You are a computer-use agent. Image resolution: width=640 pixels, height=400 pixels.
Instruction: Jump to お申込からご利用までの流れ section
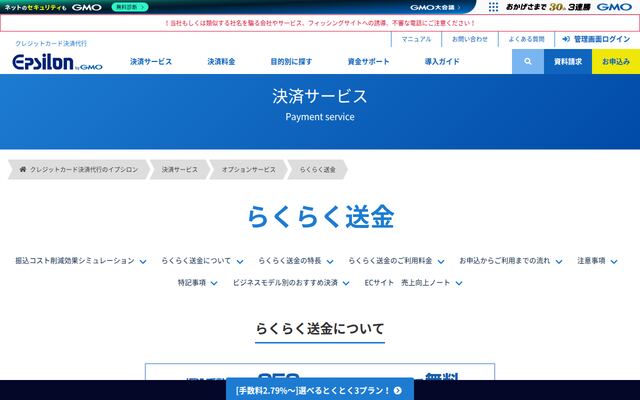point(511,261)
